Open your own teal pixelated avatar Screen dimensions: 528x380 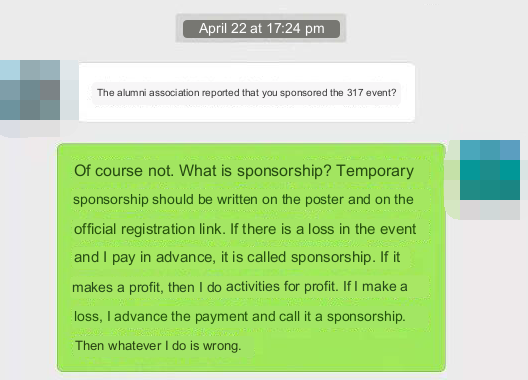point(490,170)
